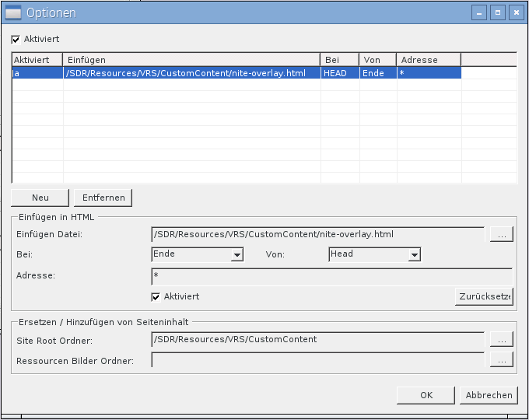Browse for the Site Root Ordner
Viewport: 529px width, 420px height.
[501, 340]
